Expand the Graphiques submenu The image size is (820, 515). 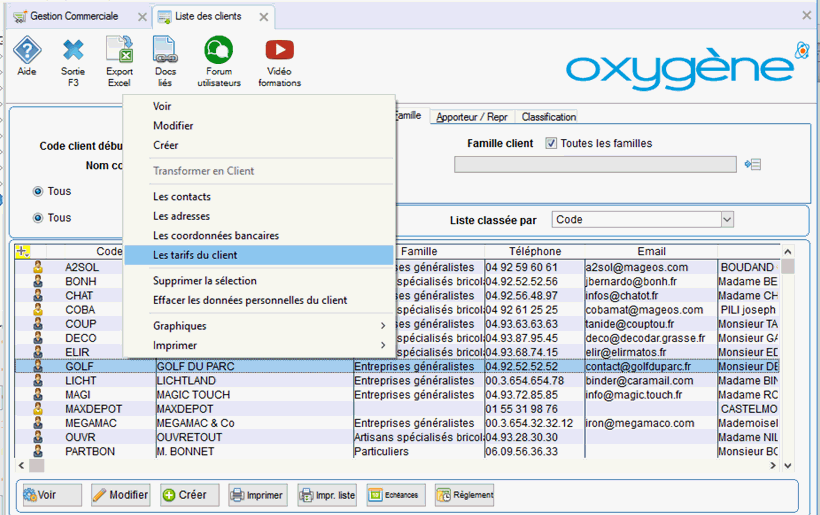(259, 326)
